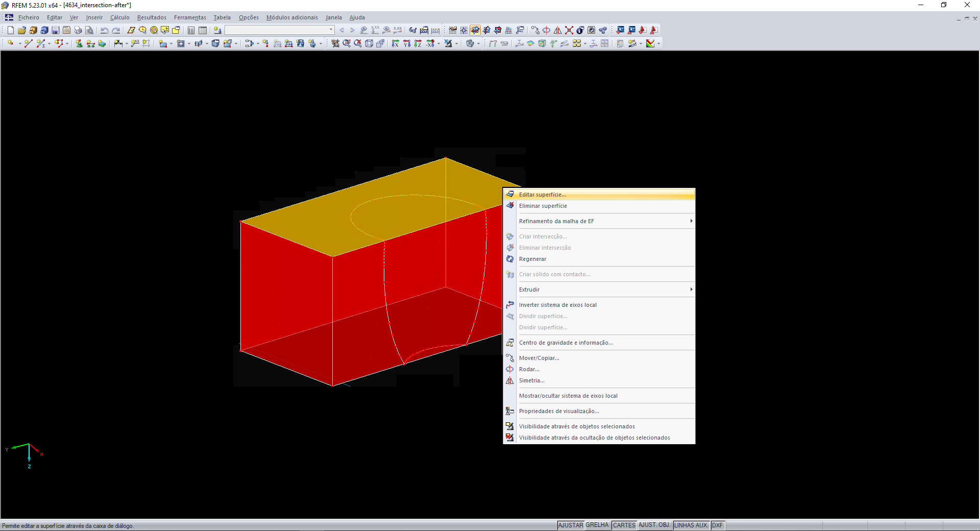980x531 pixels.
Task: Toggle DXF snap in status bar
Action: (718, 525)
